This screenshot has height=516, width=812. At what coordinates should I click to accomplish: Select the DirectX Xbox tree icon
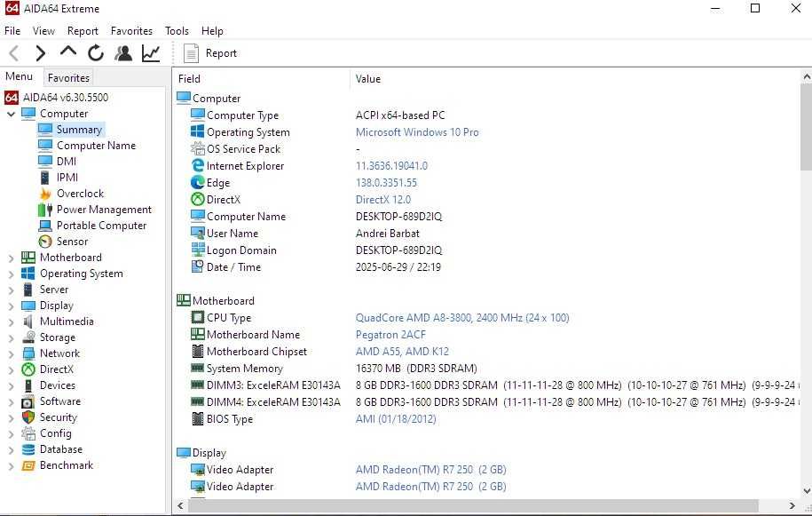tap(28, 369)
